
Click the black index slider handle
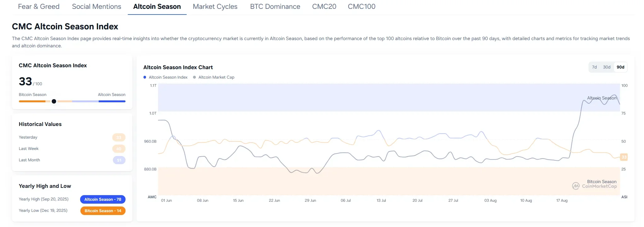point(54,101)
